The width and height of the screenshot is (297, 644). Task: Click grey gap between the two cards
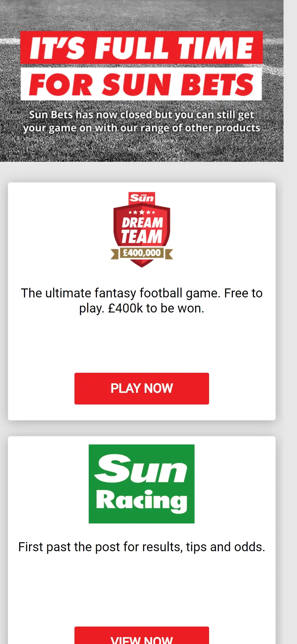tap(142, 428)
